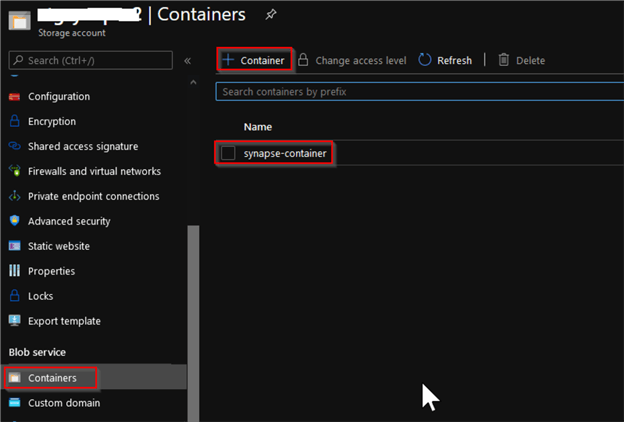Image resolution: width=624 pixels, height=422 pixels.
Task: Click the Shared access signature link icon
Action: pyautogui.click(x=14, y=146)
